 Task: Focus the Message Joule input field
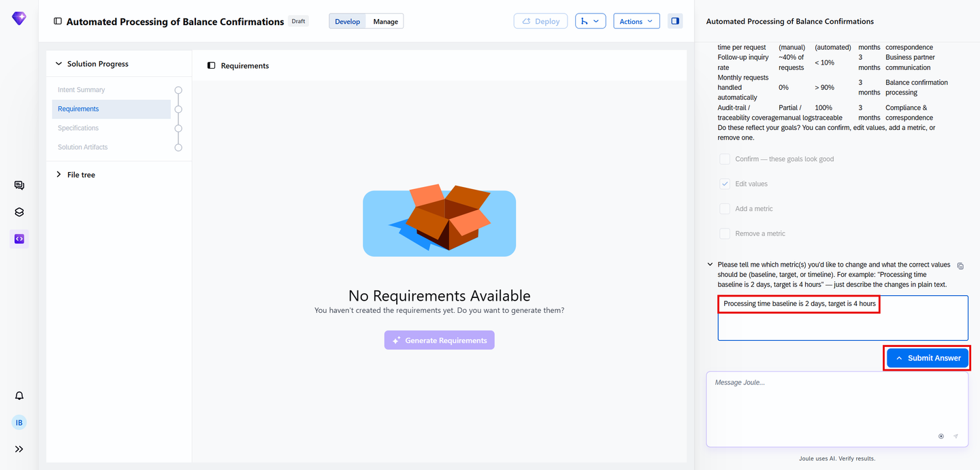837,409
